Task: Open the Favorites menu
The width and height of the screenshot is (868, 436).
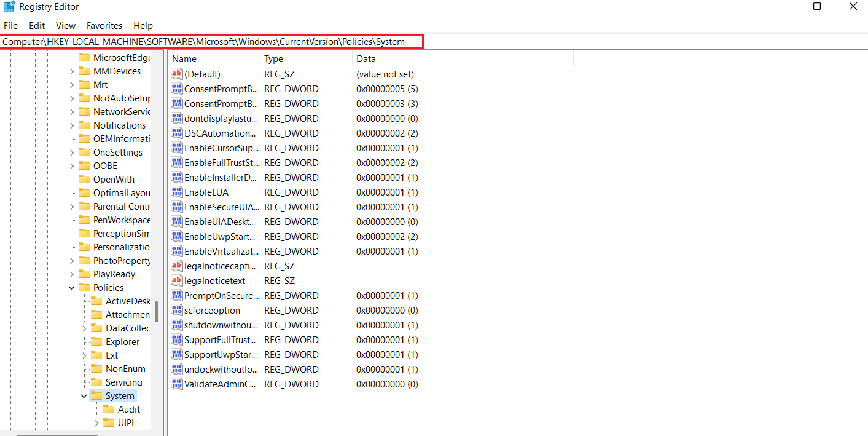Action: point(104,26)
